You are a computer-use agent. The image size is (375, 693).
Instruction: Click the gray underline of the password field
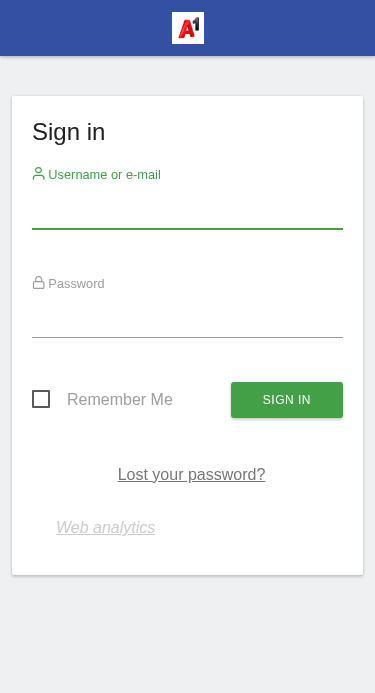point(188,338)
